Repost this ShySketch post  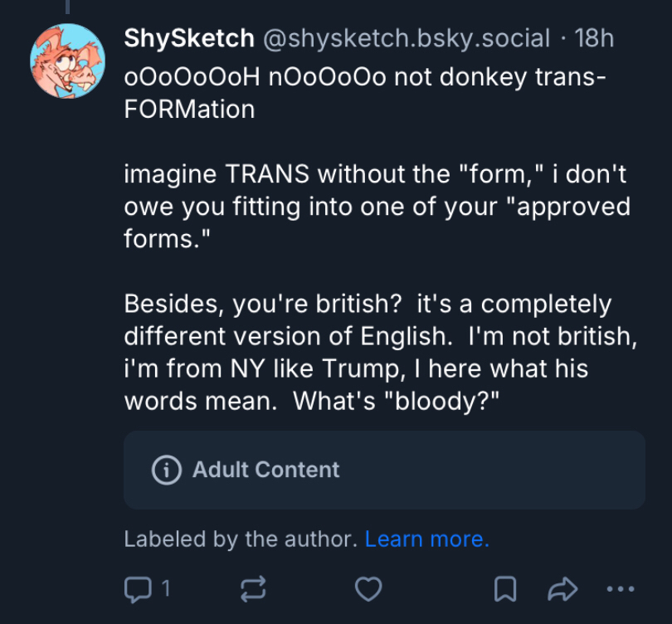(253, 589)
